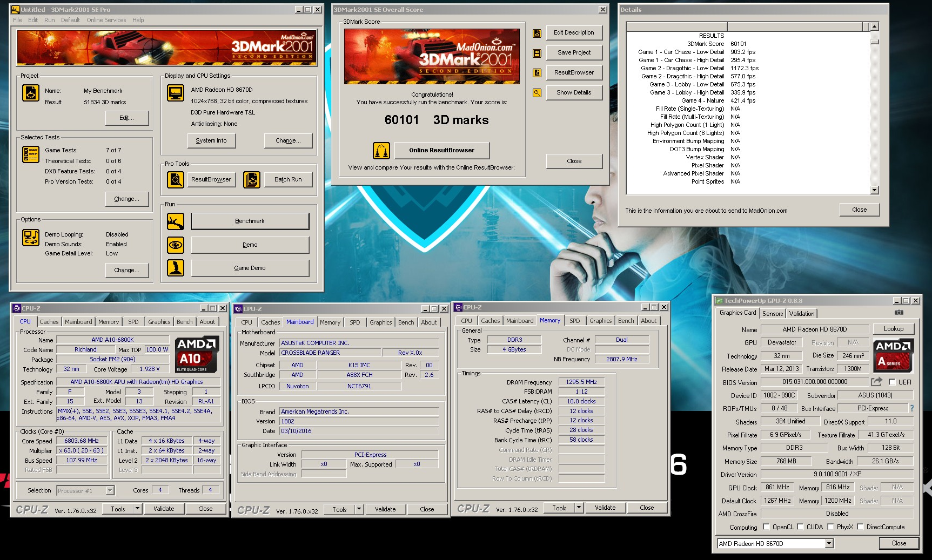Click the ResultBrowser icon in the score window
This screenshot has width=932, height=560.
pyautogui.click(x=537, y=73)
